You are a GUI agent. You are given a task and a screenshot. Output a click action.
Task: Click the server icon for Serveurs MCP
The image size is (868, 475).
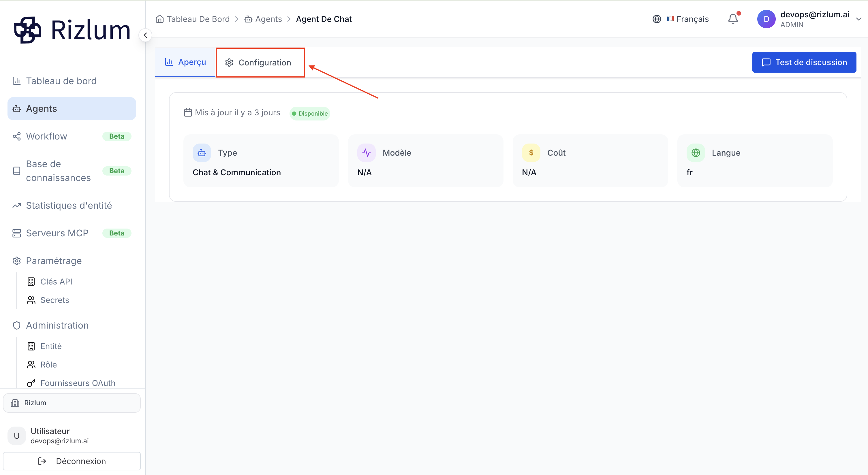pos(16,233)
